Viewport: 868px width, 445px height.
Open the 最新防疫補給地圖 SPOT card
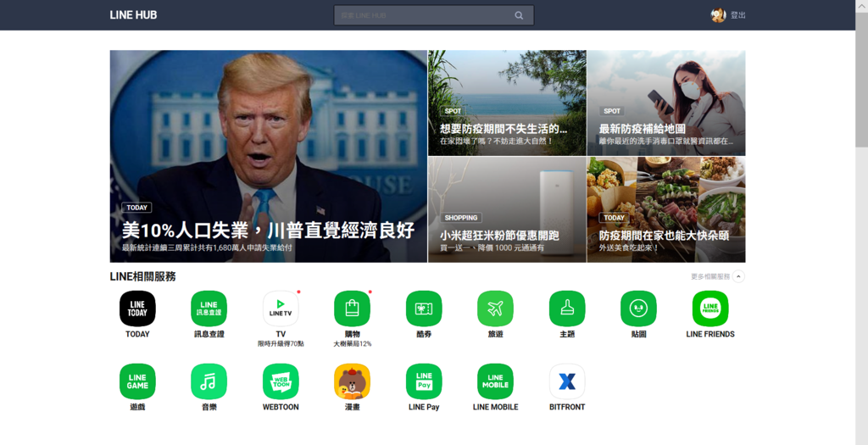[666, 103]
